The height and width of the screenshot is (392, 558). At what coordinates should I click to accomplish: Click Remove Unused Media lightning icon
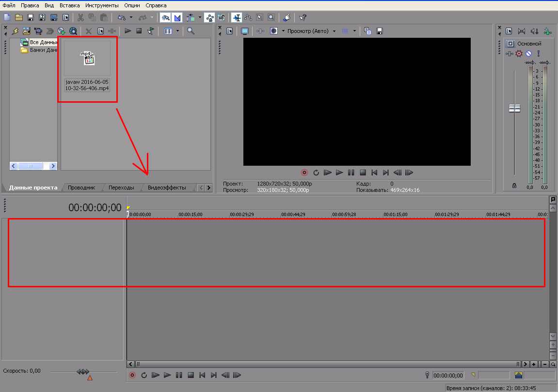(15, 31)
